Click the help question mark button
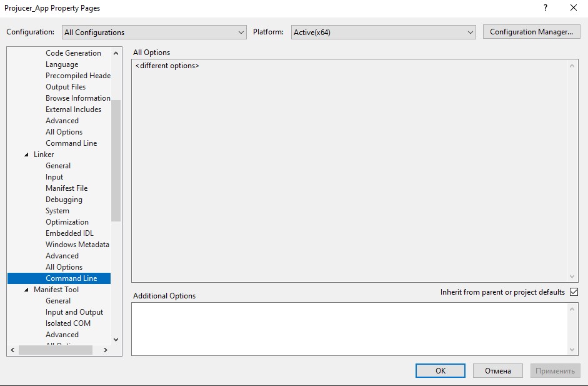Viewport: 588px width, 386px height. (x=546, y=8)
